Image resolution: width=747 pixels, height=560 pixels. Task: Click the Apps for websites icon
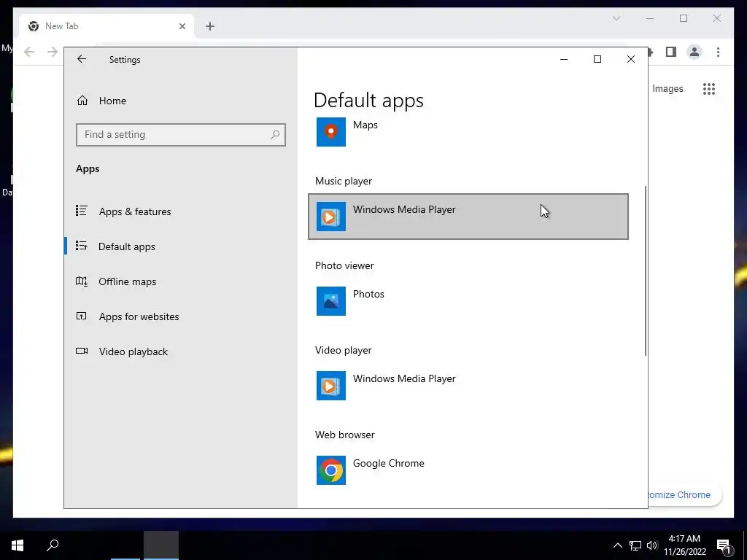tap(82, 316)
